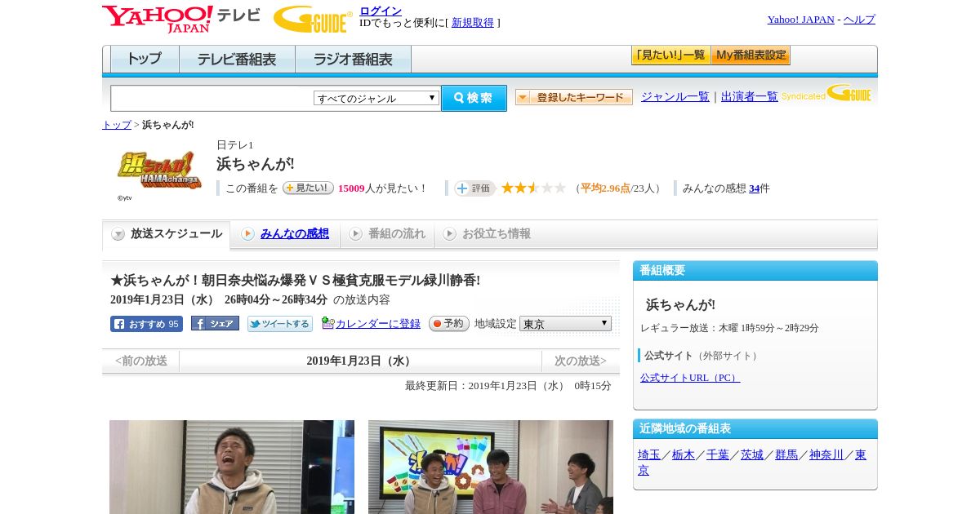Click the ログイン link

[x=381, y=11]
